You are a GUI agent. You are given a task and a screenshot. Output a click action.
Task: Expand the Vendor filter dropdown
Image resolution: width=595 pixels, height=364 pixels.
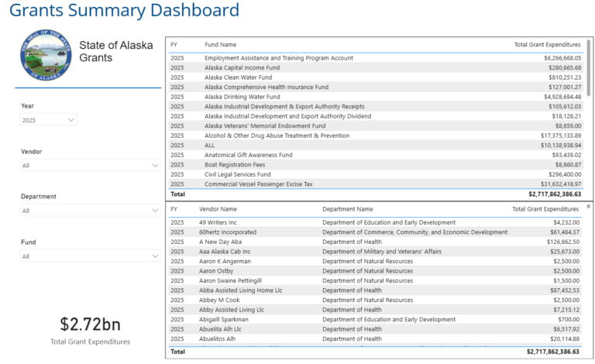90,165
